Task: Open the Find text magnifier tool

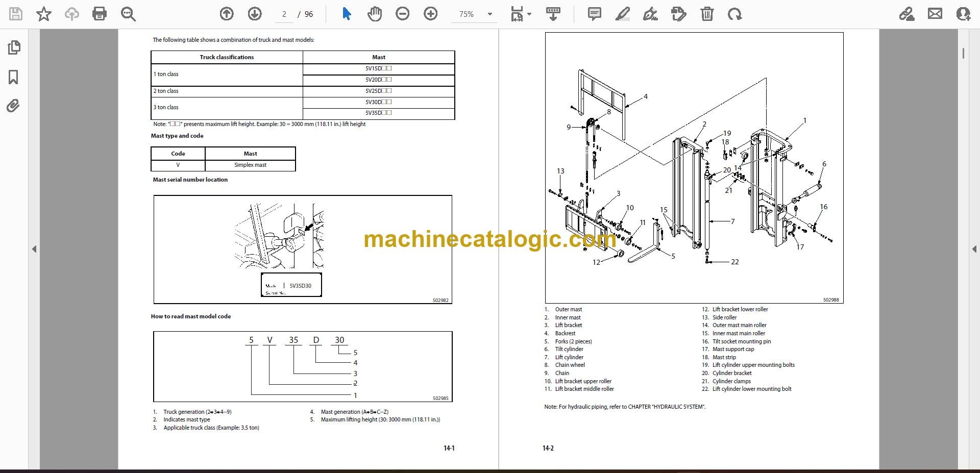Action: click(x=128, y=14)
